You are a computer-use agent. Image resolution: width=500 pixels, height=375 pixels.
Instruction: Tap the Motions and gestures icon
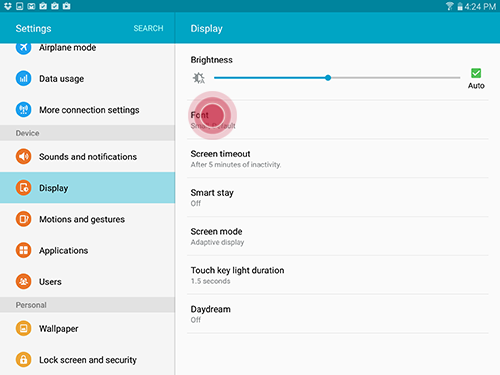pyautogui.click(x=23, y=219)
